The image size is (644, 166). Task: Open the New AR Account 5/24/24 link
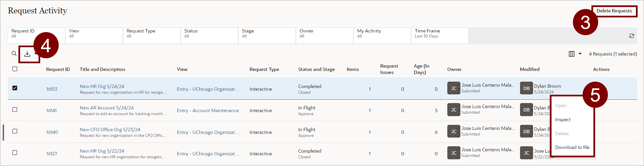click(107, 108)
